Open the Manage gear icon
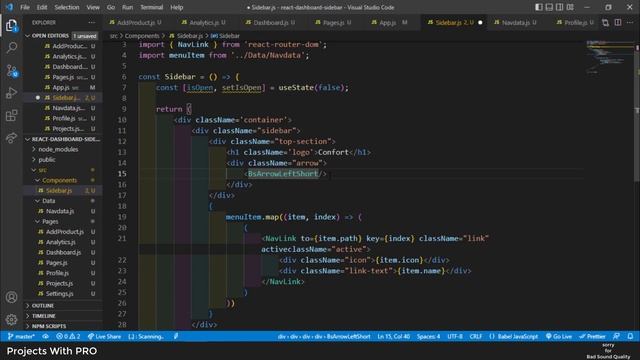Screen dimensions: 640x360 pyautogui.click(x=11, y=319)
